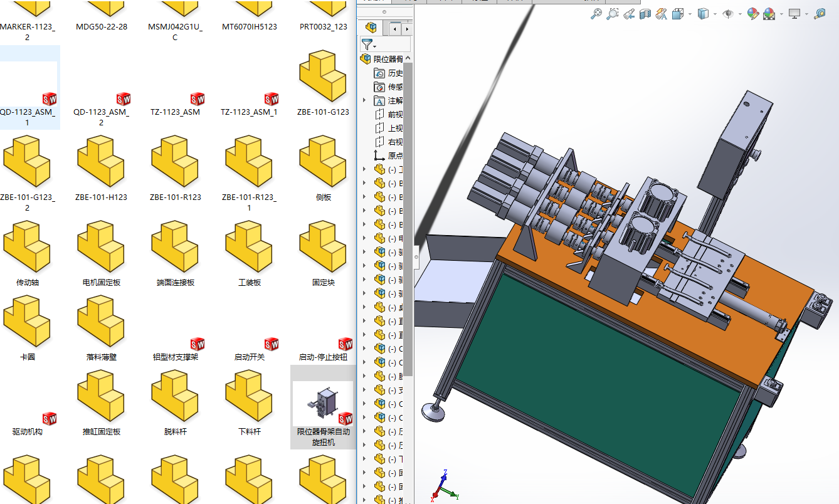Select the FeatureManager design tree tab

(x=371, y=28)
